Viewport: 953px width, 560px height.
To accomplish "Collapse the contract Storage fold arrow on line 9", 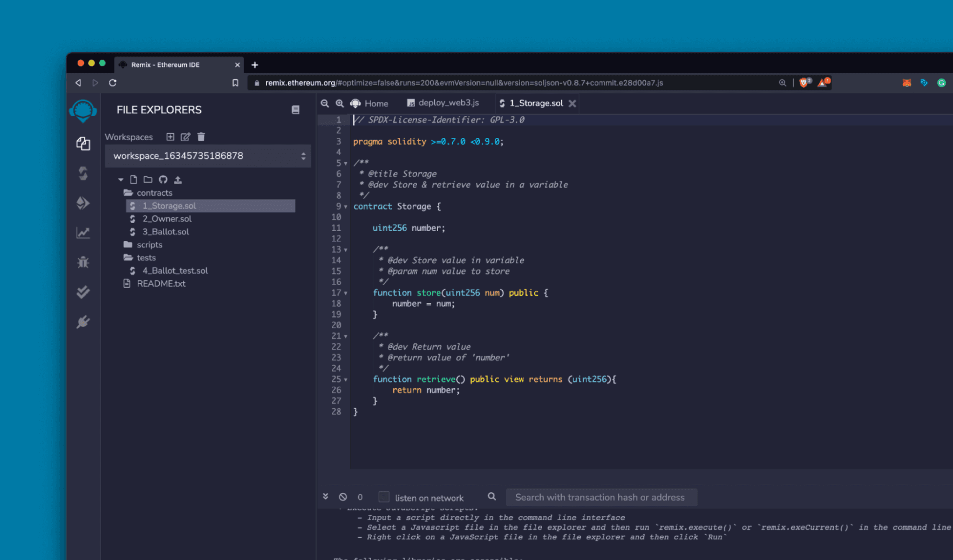I will (346, 207).
